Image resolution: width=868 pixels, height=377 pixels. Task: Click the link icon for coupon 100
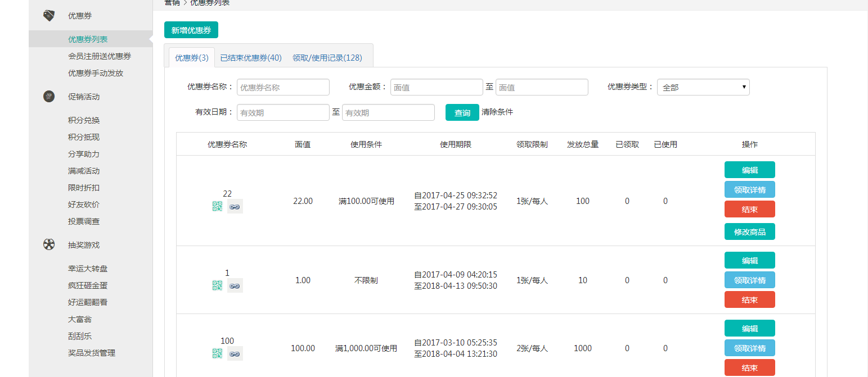coord(235,353)
